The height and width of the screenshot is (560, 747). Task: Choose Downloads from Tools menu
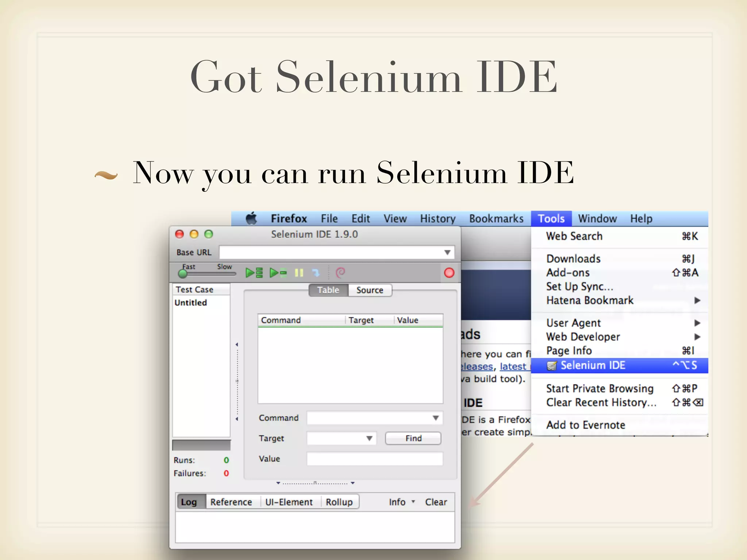click(x=620, y=259)
